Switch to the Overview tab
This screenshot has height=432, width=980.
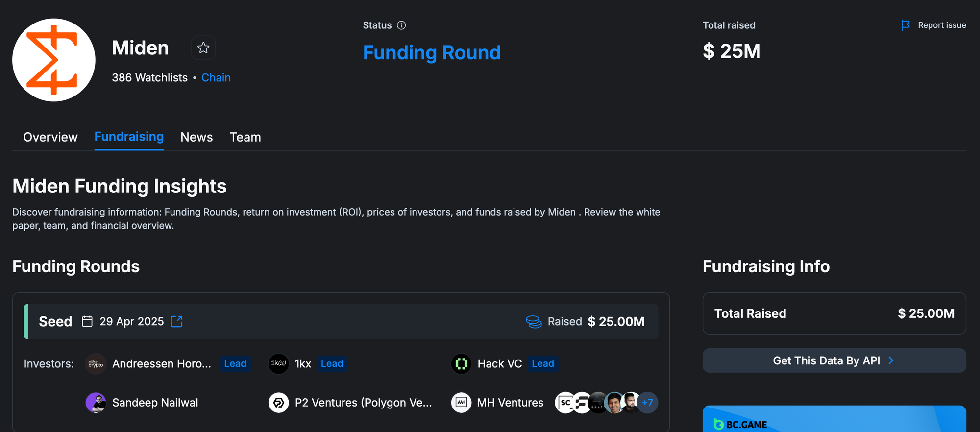[x=50, y=137]
